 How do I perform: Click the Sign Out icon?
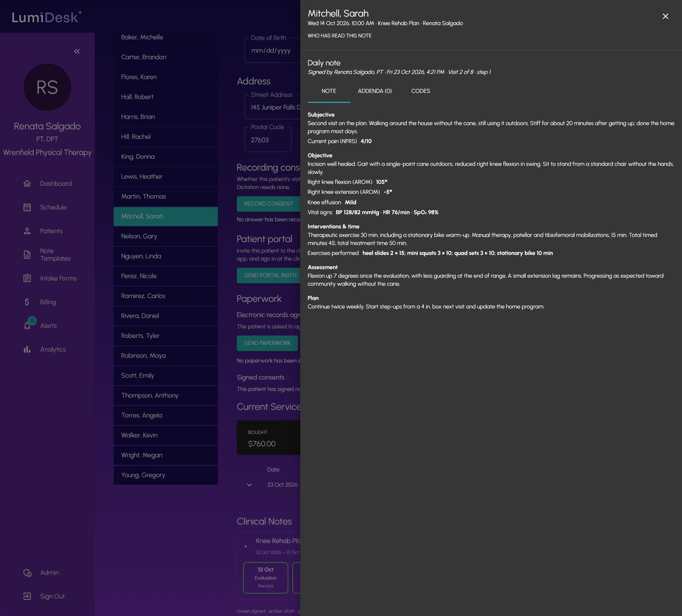click(x=27, y=596)
